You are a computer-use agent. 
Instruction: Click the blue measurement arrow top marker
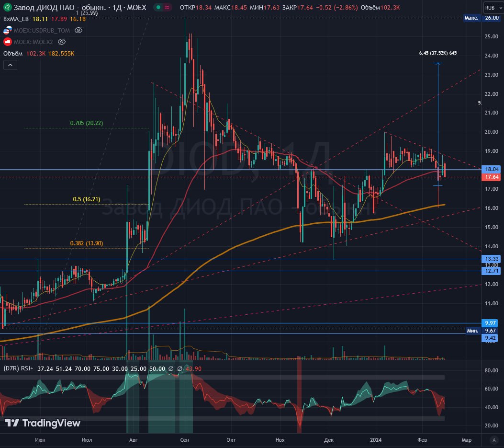[438, 63]
